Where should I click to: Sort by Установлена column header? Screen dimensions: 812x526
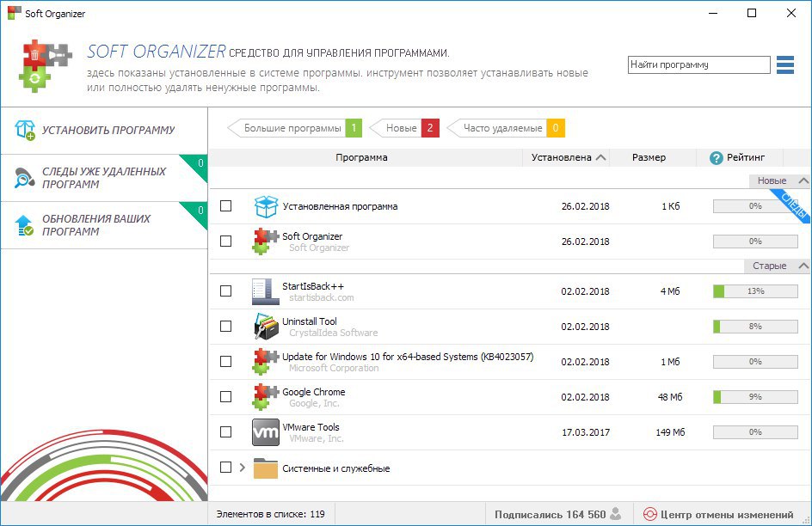point(566,157)
